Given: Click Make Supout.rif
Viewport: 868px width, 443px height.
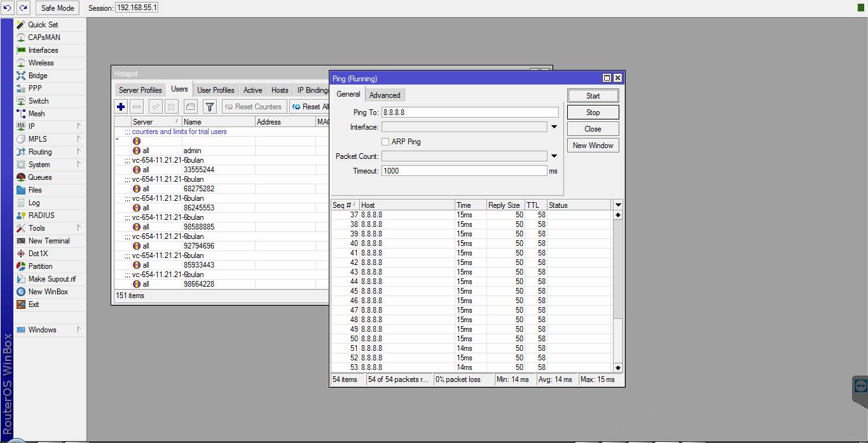Looking at the screenshot, I should [x=52, y=279].
